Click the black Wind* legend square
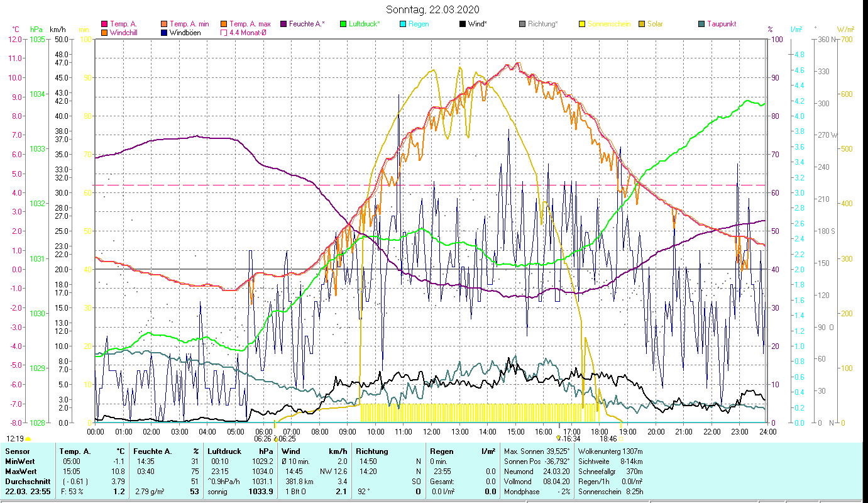 (x=463, y=25)
